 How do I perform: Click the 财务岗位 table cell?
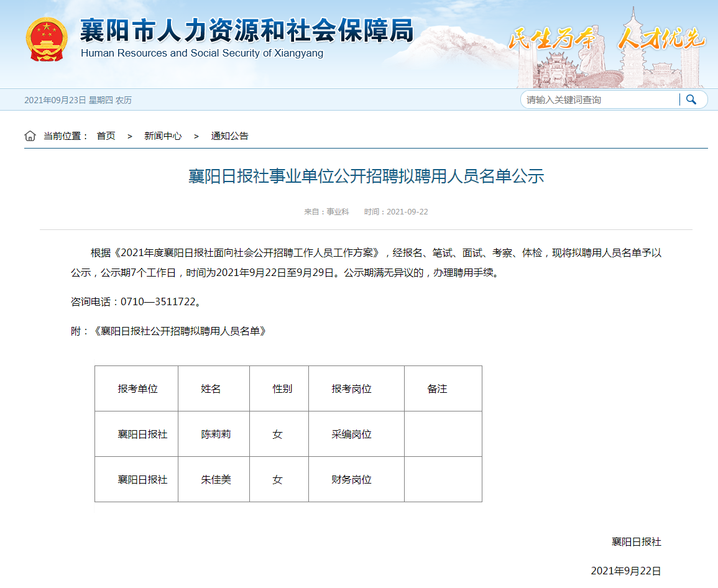pyautogui.click(x=352, y=480)
